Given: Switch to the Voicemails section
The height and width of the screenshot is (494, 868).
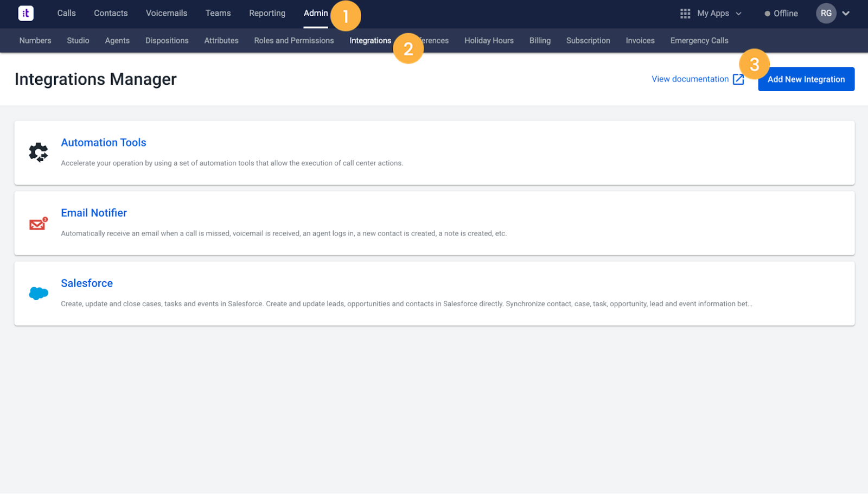Looking at the screenshot, I should coord(166,13).
